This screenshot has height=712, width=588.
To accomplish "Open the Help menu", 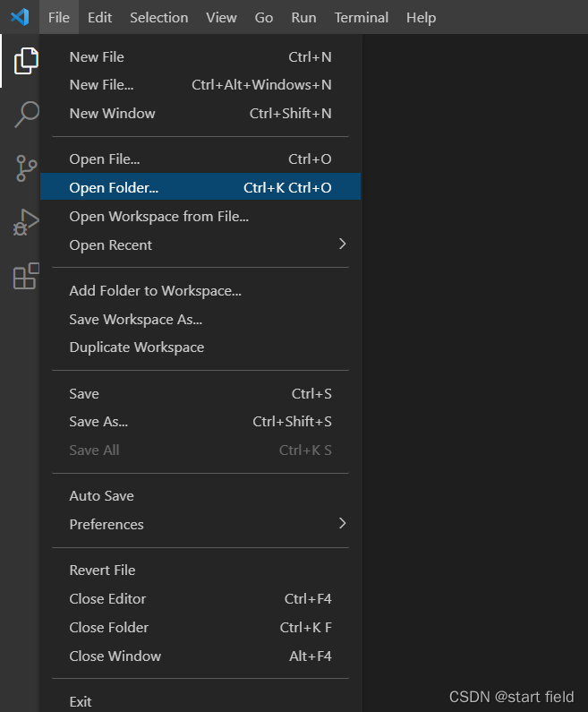I will [421, 17].
